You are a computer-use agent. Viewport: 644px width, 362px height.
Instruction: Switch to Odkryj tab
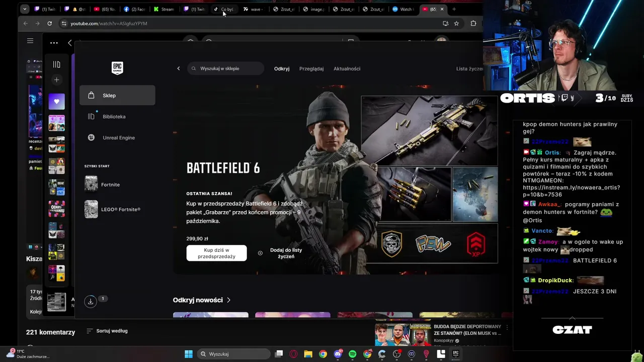(x=282, y=68)
